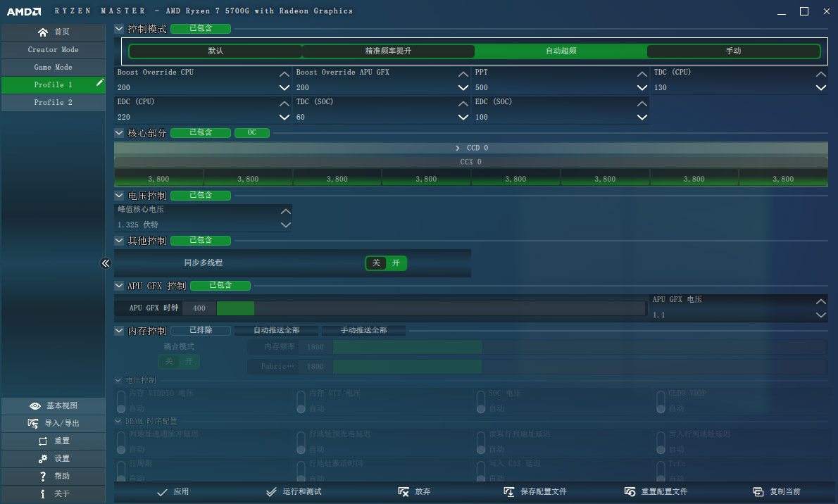Expand the CCD 0 row
838x504 pixels.
(x=458, y=148)
